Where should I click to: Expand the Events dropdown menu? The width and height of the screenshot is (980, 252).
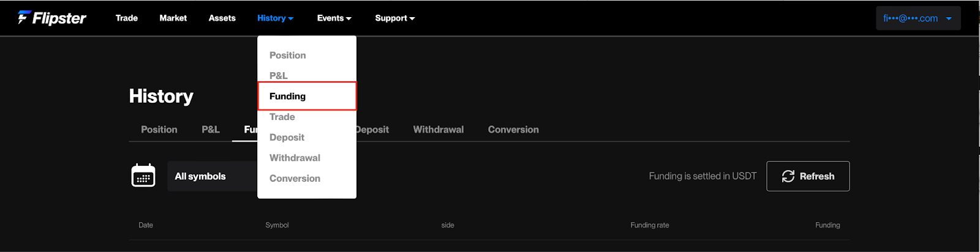[x=334, y=18]
